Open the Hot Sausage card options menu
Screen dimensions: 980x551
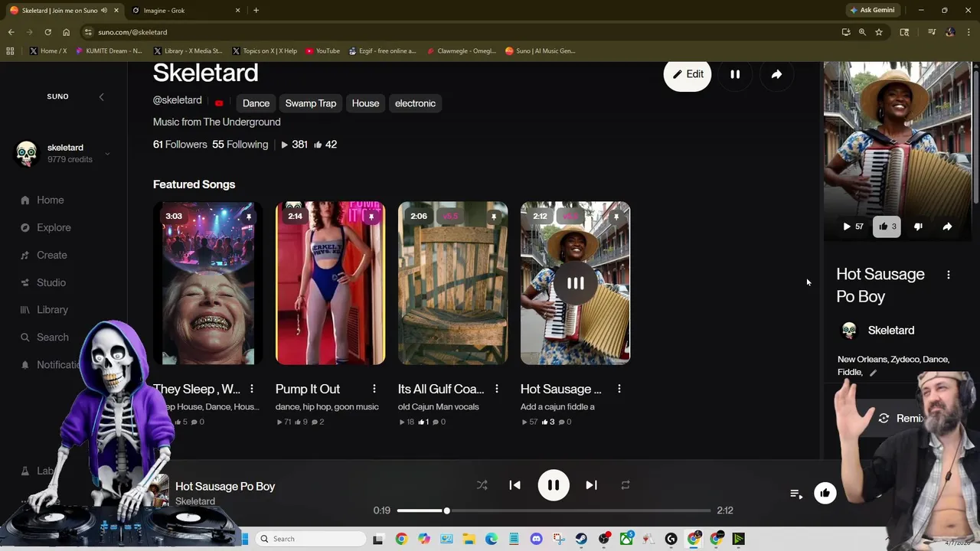coord(619,389)
